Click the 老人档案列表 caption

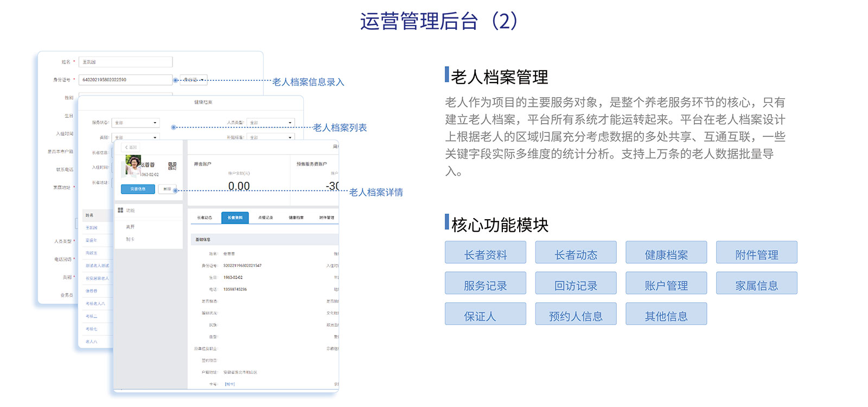click(x=340, y=128)
